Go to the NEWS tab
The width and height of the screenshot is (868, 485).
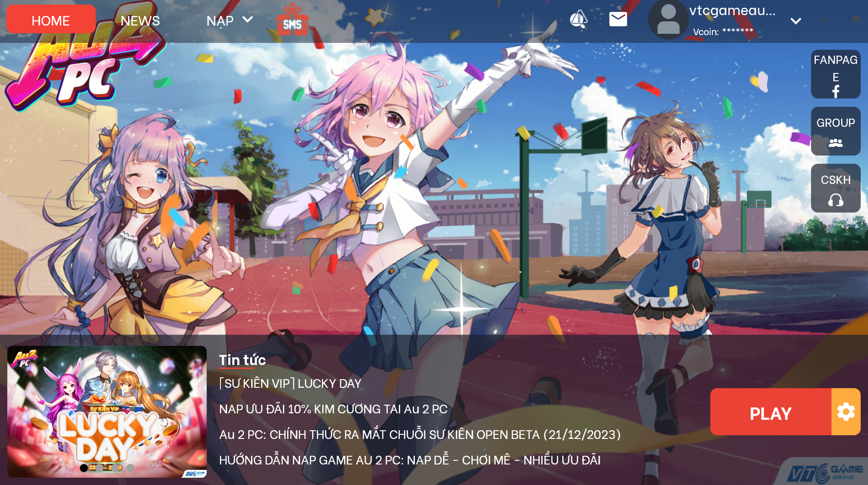[x=140, y=21]
